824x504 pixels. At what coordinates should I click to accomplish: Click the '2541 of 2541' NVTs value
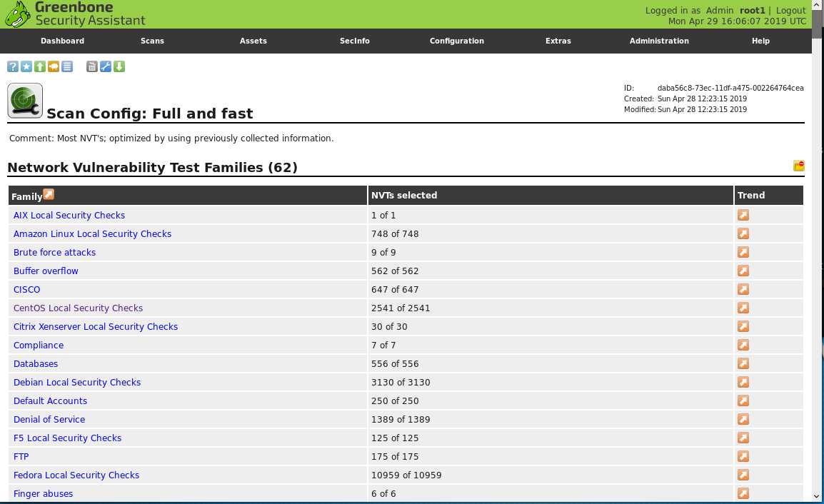pos(401,308)
